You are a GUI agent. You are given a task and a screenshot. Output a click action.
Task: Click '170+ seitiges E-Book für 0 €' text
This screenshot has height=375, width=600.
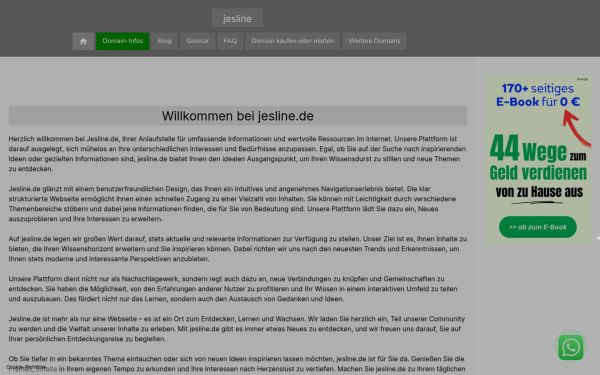click(538, 95)
